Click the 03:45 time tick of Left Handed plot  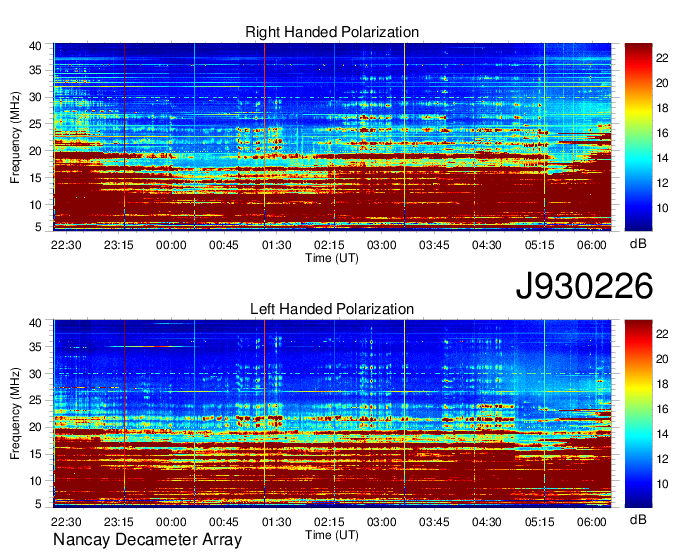coord(434,522)
